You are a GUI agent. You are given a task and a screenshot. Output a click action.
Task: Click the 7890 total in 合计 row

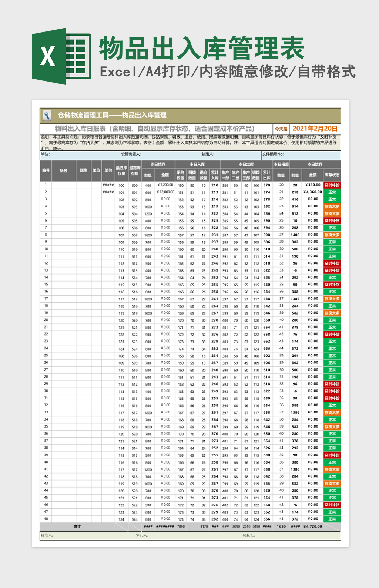click(181, 526)
